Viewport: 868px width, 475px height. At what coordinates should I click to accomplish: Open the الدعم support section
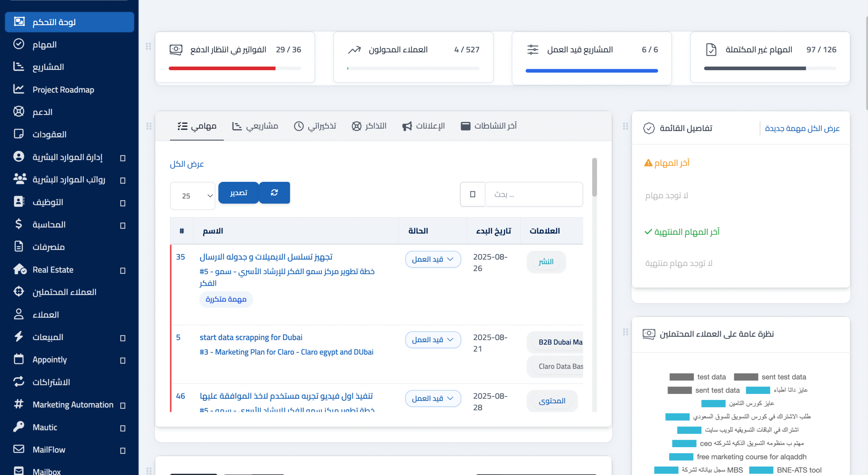(42, 112)
